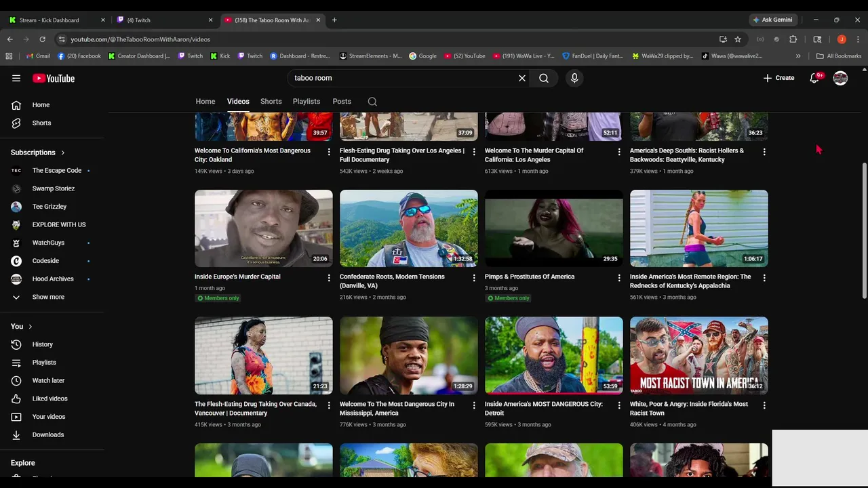Click Ask Gemini button

772,20
